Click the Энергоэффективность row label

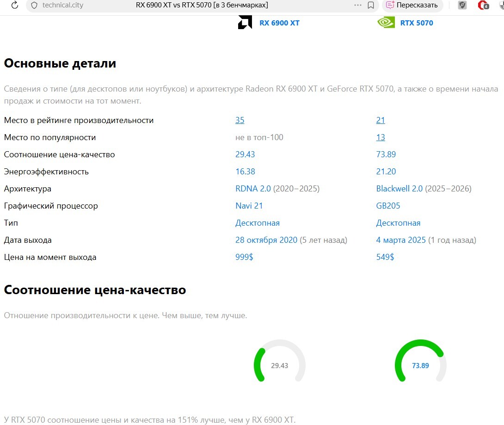pos(46,172)
